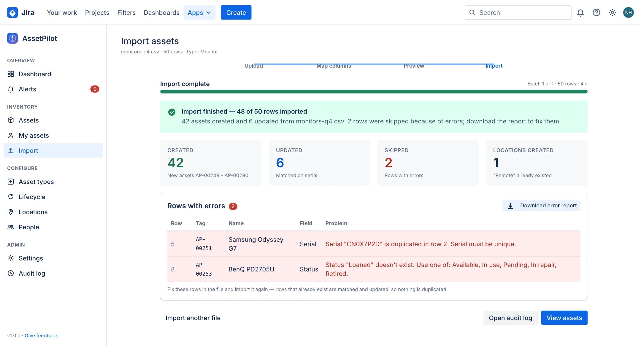Click the AssetPilot compass logo
Image resolution: width=641 pixels, height=364 pixels.
coord(12,38)
